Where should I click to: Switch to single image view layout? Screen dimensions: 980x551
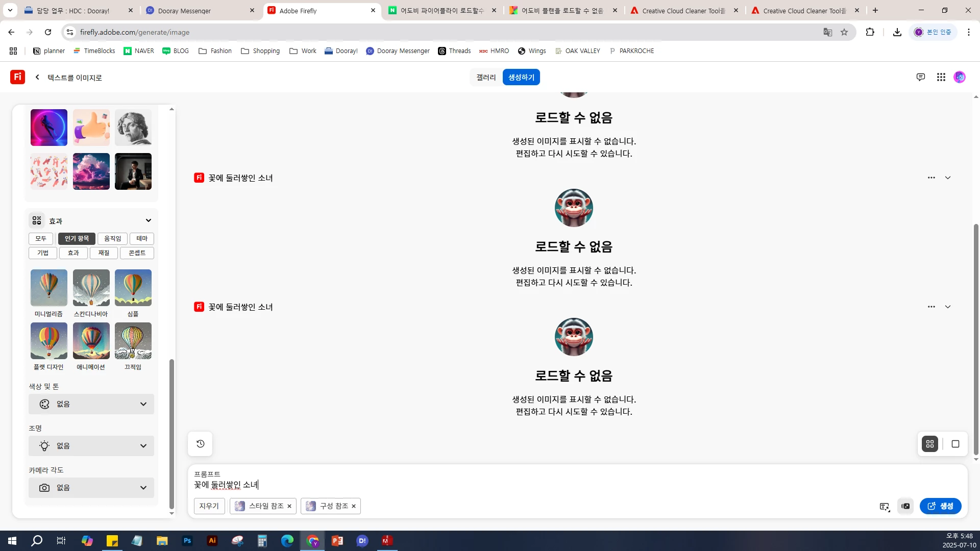pyautogui.click(x=955, y=444)
